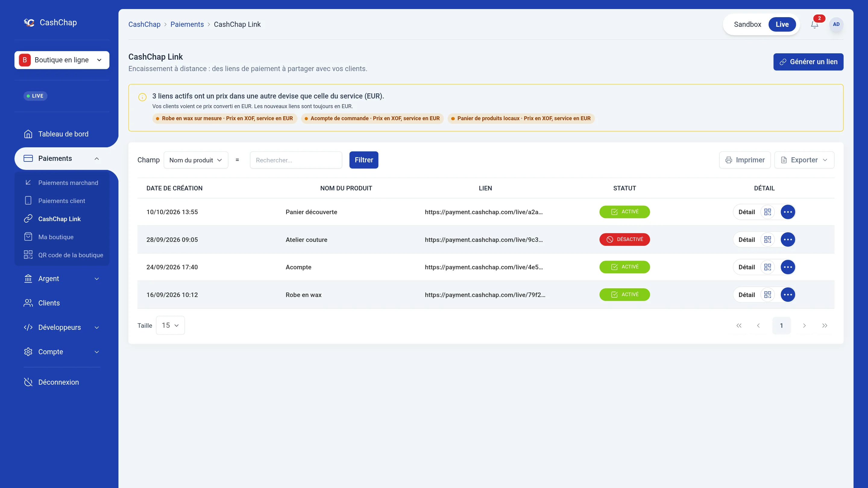Image resolution: width=868 pixels, height=488 pixels.
Task: Click the DÉSACTIVÉ status badge
Action: click(624, 239)
